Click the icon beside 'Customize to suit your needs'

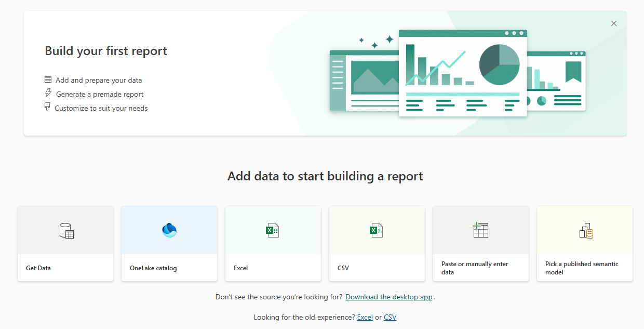(47, 107)
